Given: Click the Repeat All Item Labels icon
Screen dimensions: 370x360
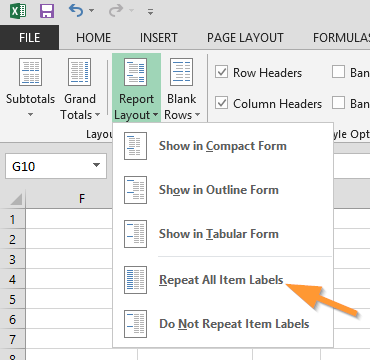Looking at the screenshot, I should (x=135, y=280).
